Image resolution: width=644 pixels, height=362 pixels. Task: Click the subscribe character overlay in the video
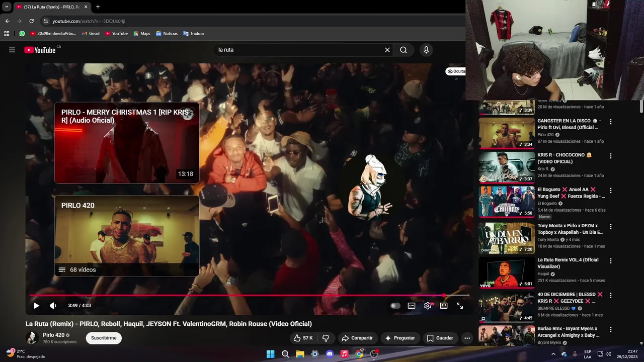[371, 188]
